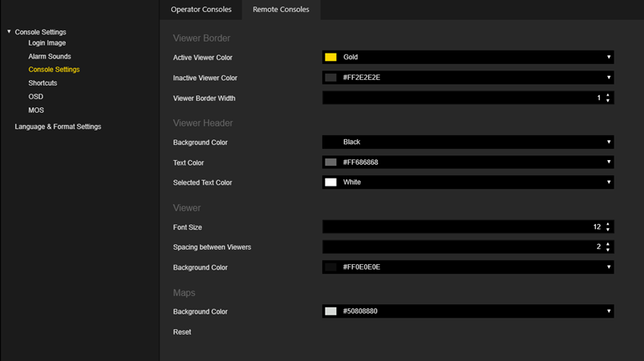Open Language & Format Settings
This screenshot has width=644, height=361.
coord(58,126)
